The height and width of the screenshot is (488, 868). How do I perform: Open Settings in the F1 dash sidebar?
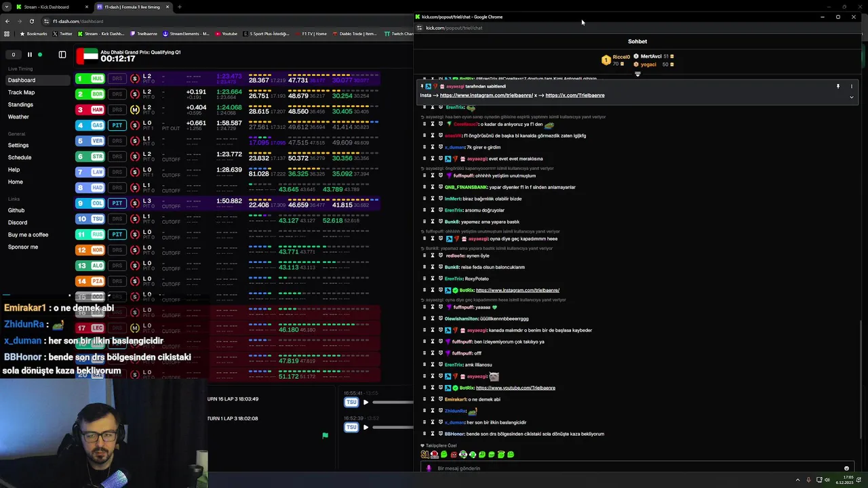[18, 145]
